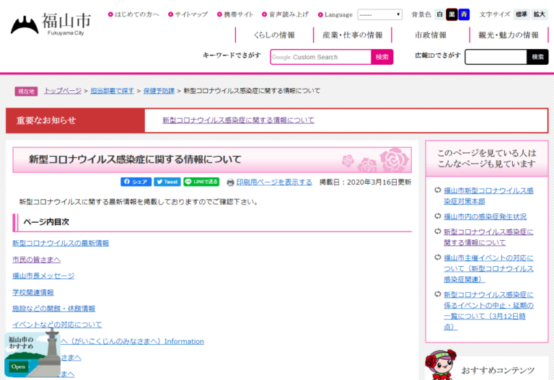The width and height of the screenshot is (554, 380).
Task: Click the rose mascot character image
Action: click(441, 365)
